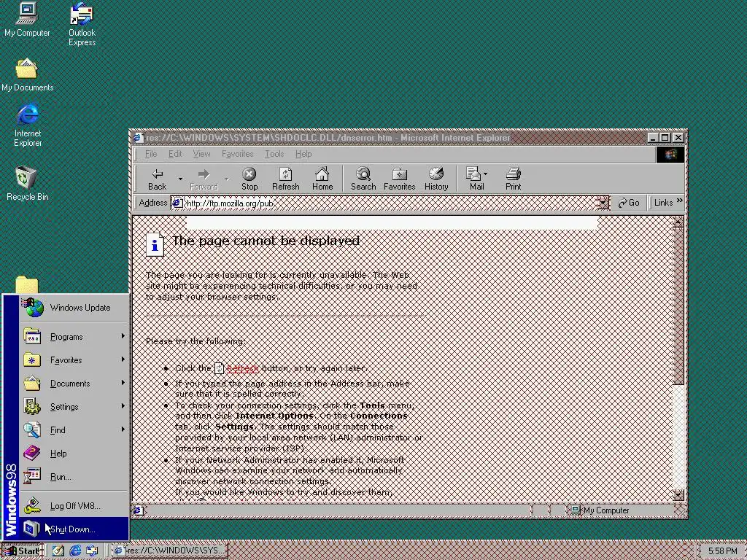This screenshot has height=560, width=747.
Task: Open the Mail button dropdown arrow
Action: (485, 174)
